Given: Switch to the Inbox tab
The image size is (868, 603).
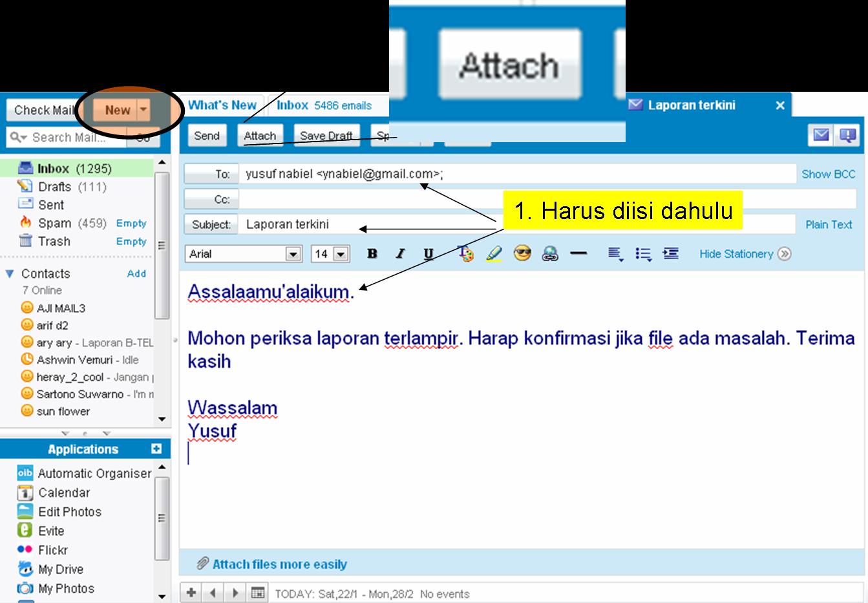Looking at the screenshot, I should (294, 105).
